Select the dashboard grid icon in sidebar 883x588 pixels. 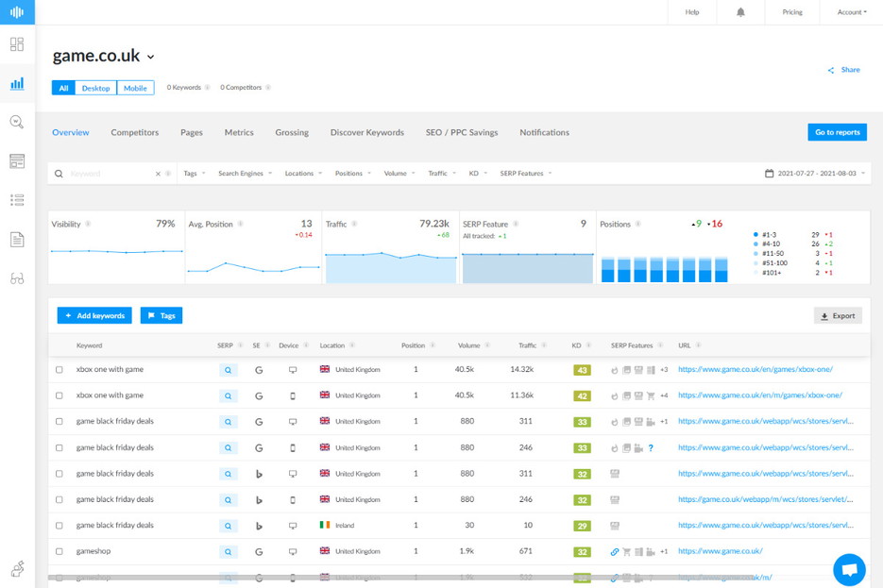16,43
